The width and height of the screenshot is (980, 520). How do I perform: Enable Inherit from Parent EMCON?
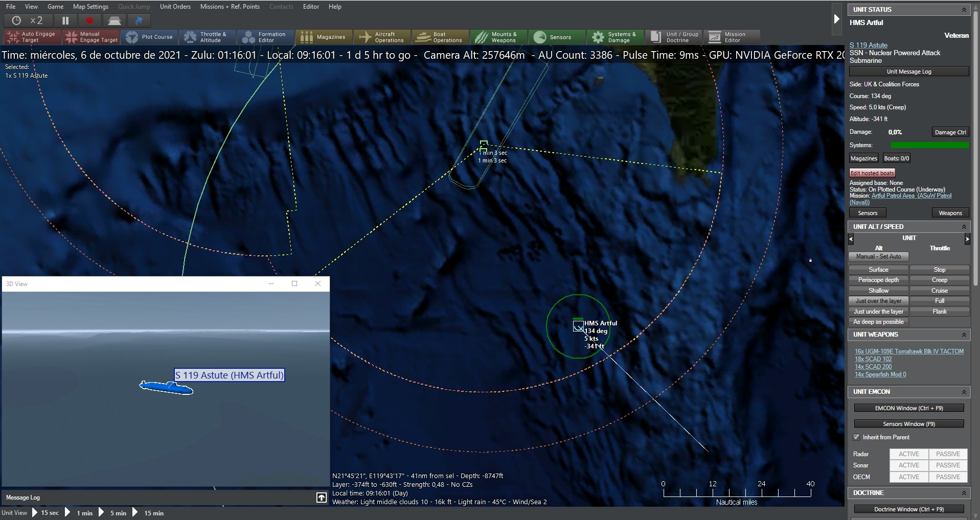tap(856, 437)
